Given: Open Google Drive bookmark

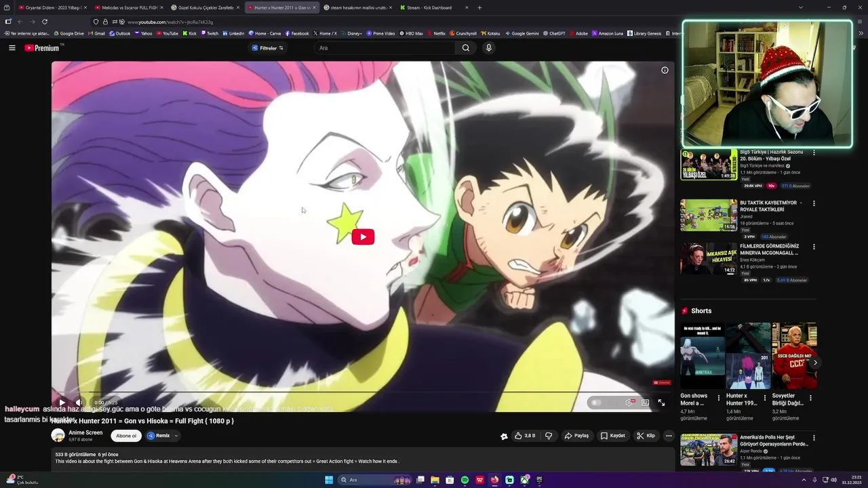Looking at the screenshot, I should pos(69,33).
